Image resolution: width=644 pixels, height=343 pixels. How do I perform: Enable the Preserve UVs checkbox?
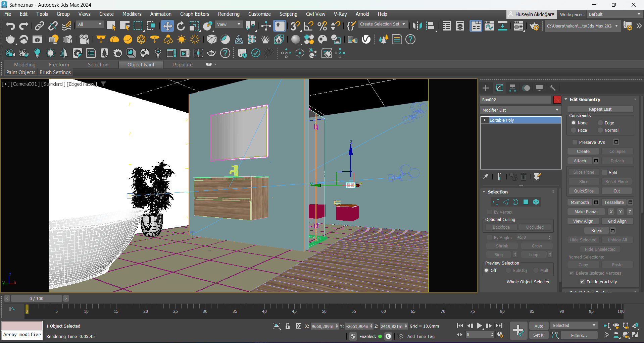coord(575,142)
